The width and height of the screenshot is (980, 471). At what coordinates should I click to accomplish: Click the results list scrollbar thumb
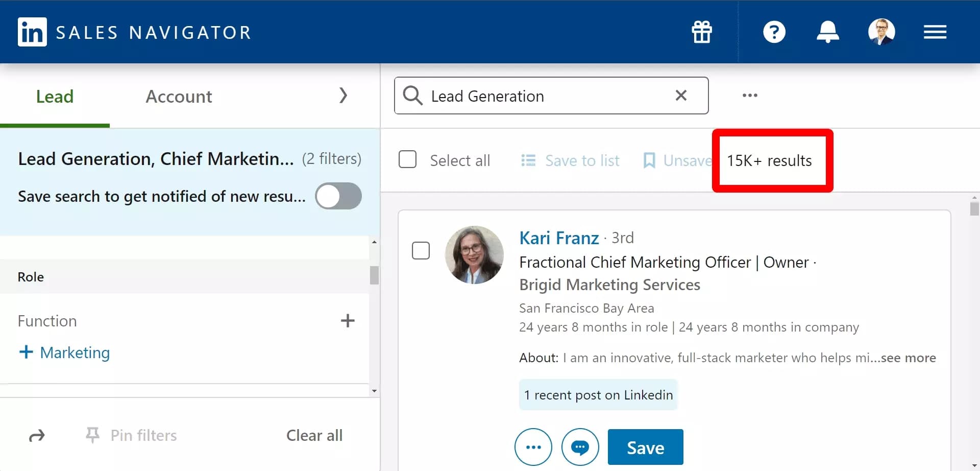coord(974,208)
